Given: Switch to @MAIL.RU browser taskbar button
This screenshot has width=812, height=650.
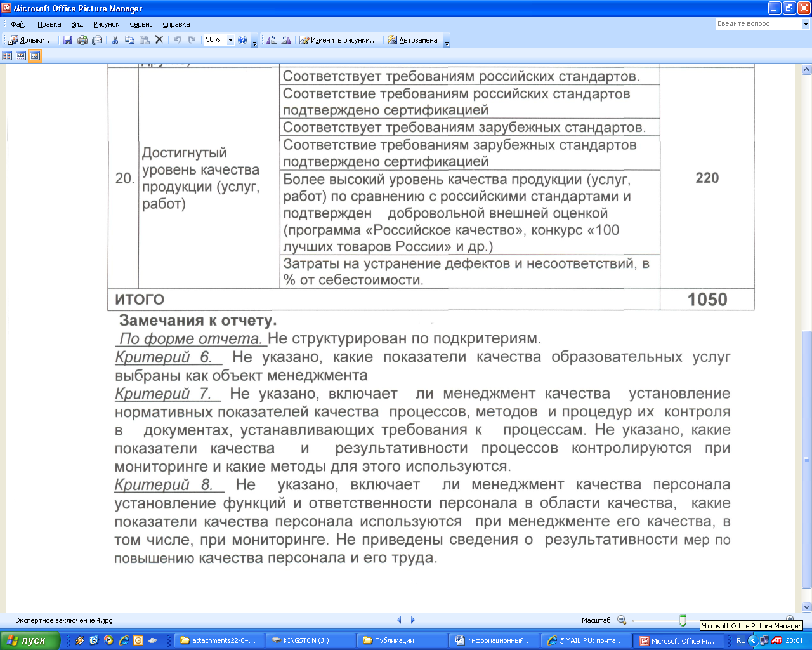Looking at the screenshot, I should (x=586, y=640).
